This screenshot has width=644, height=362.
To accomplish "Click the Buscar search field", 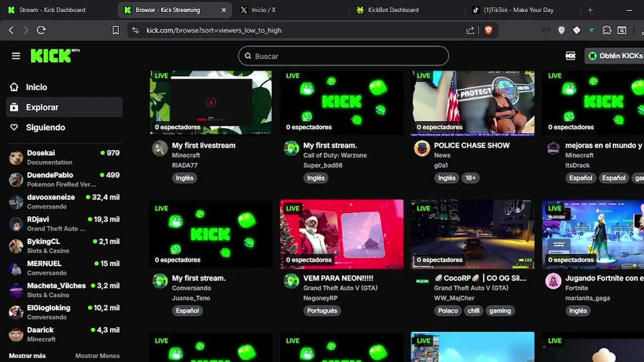I will [344, 56].
